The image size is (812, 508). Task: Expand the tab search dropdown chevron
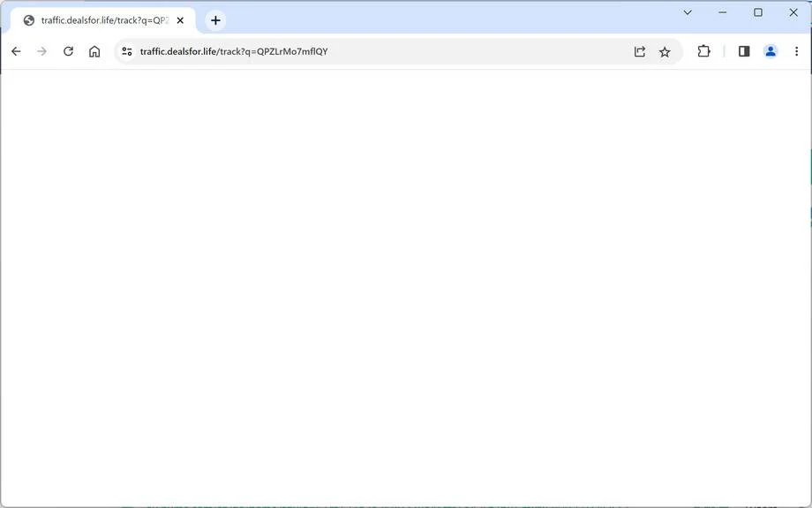pos(688,12)
